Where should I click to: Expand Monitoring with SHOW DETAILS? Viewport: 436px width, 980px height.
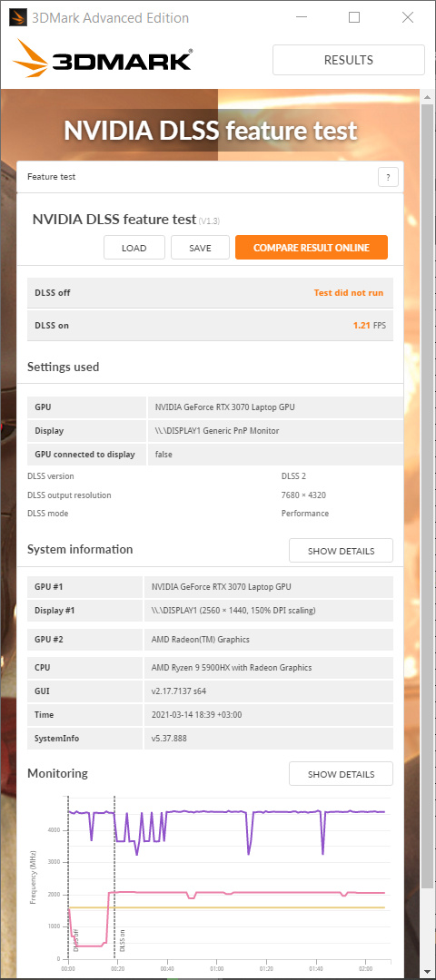pos(341,774)
